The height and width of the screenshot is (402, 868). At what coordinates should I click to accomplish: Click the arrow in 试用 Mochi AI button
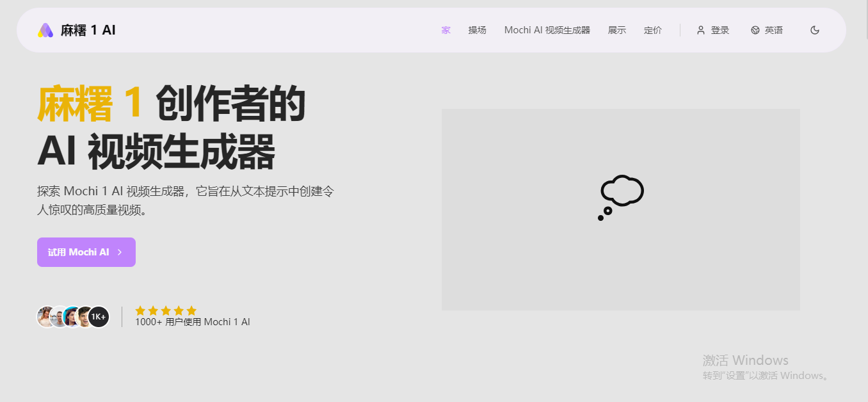[x=120, y=252]
